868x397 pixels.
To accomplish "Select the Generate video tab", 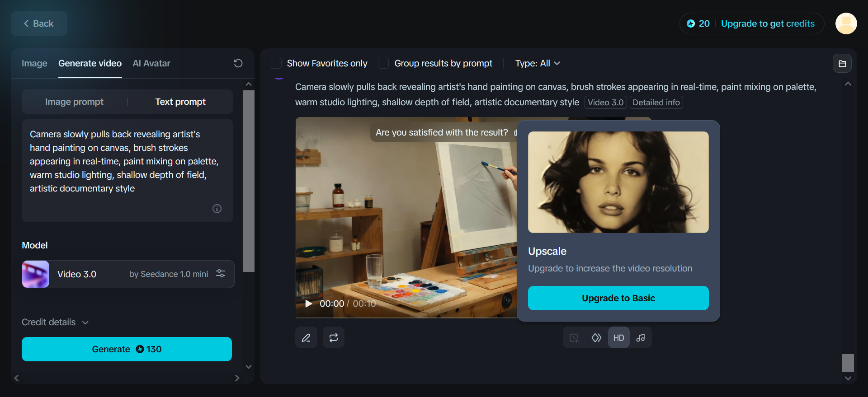I will point(90,63).
